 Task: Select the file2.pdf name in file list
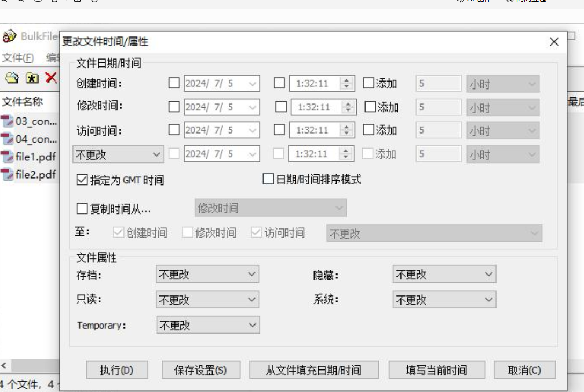(x=35, y=174)
